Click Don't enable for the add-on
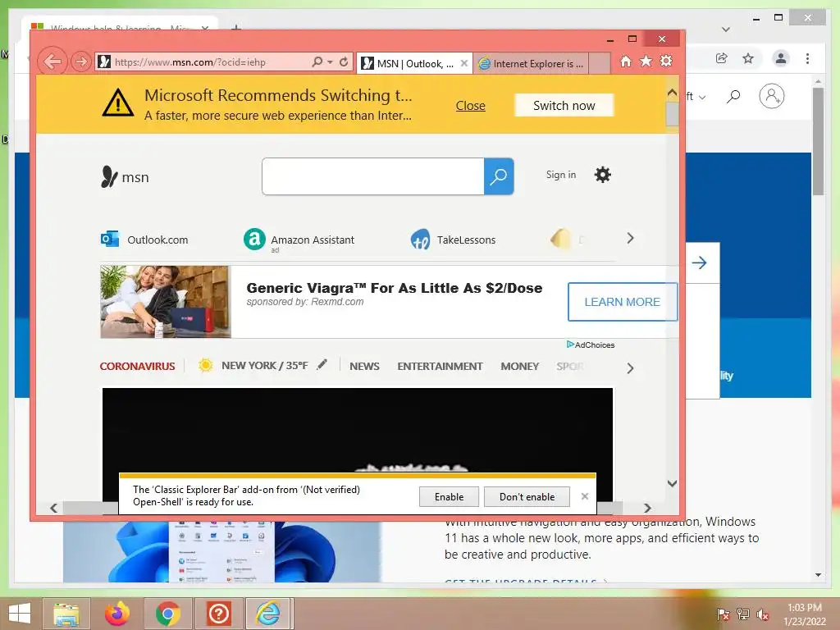Viewport: 840px width, 630px height. point(527,496)
